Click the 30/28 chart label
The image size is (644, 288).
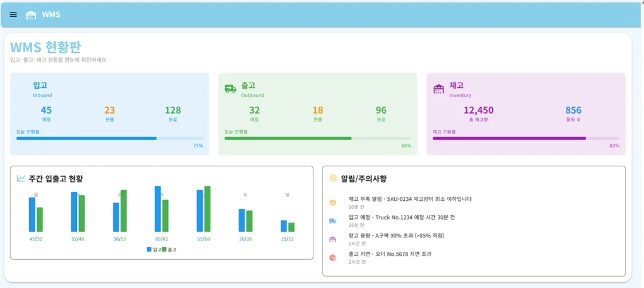tap(246, 239)
